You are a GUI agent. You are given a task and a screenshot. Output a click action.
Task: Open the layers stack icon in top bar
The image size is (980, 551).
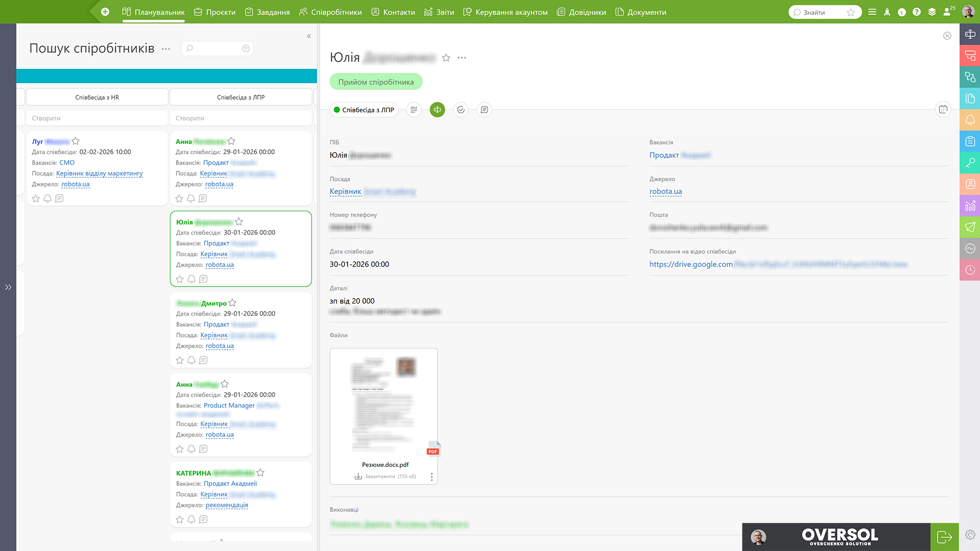tap(932, 12)
